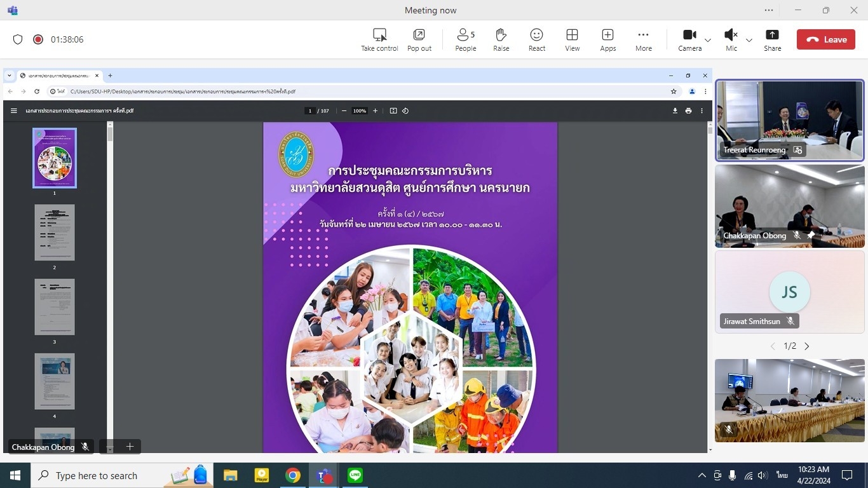This screenshot has width=868, height=488.
Task: Bookmark this page with star icon
Action: [x=674, y=91]
